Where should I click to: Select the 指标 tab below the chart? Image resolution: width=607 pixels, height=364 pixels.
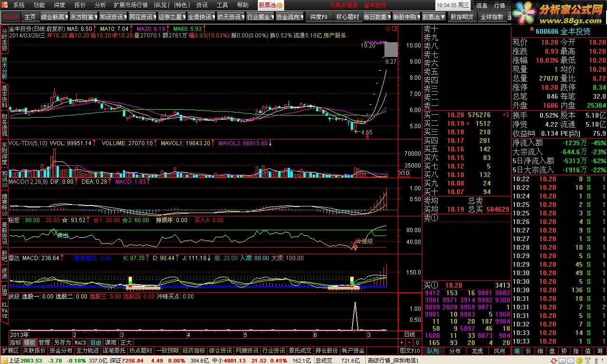tap(16, 342)
